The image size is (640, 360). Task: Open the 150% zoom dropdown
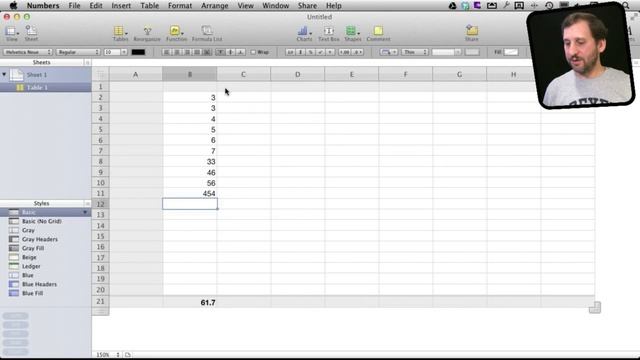108,355
